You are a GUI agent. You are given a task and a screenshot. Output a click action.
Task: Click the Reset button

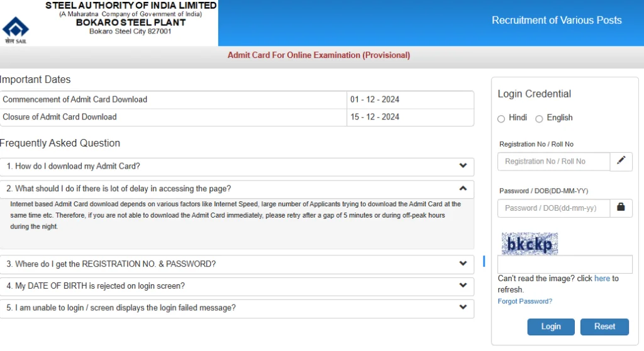tap(604, 326)
